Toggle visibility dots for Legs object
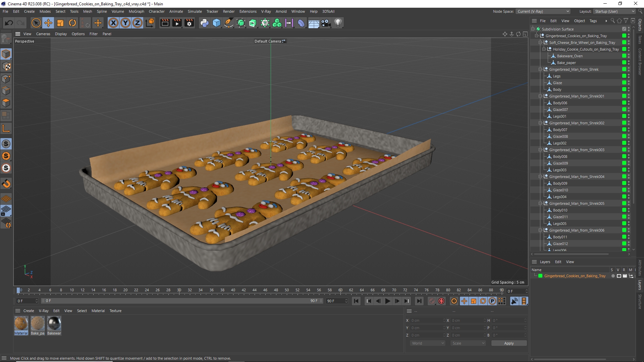The image size is (644, 362). (629, 76)
